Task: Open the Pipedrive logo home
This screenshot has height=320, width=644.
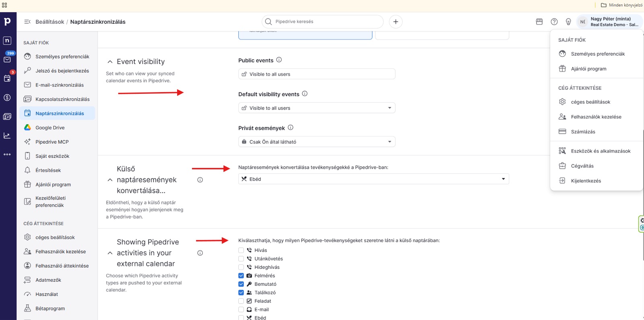Action: point(7,21)
